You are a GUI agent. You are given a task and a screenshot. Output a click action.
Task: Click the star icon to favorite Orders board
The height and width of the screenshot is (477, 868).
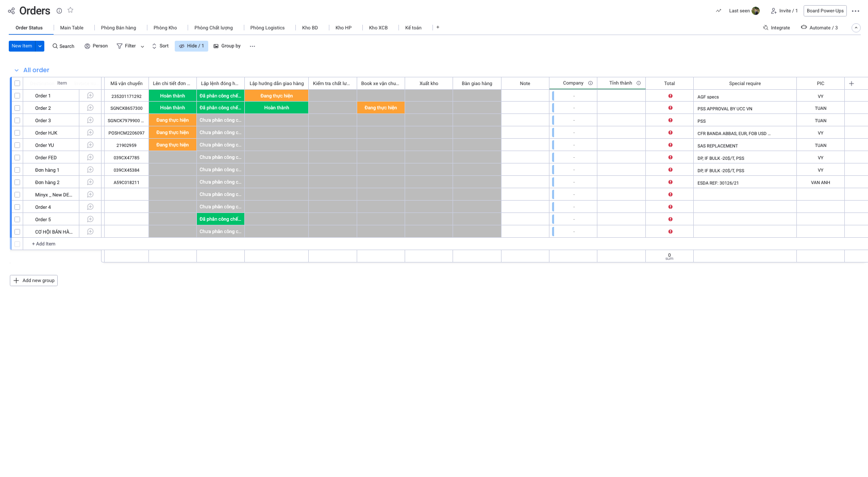click(x=71, y=10)
